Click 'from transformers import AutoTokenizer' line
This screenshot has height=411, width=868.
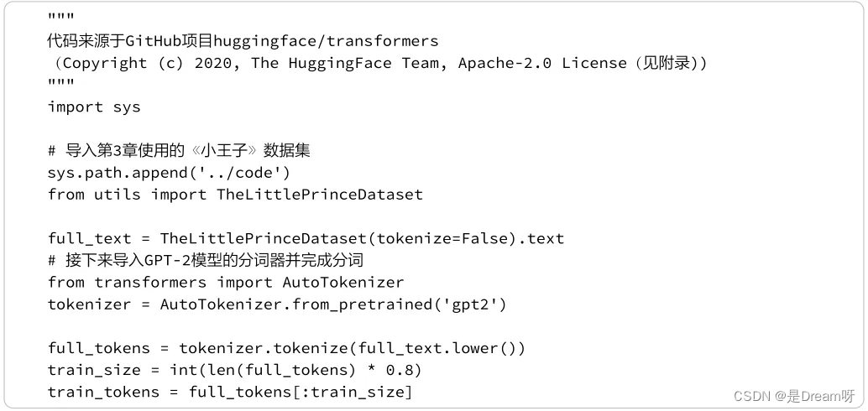[226, 282]
